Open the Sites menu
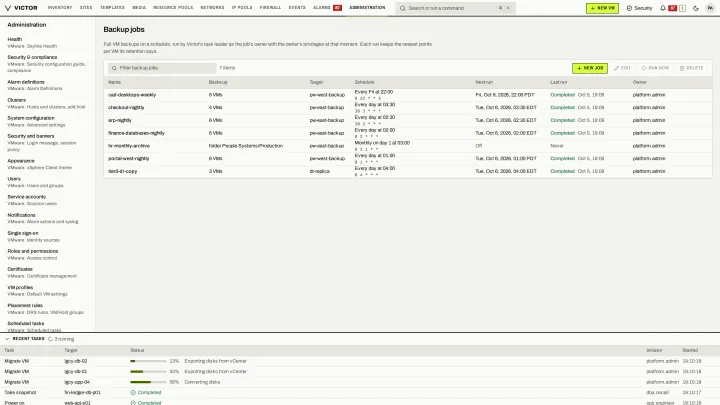 (86, 8)
